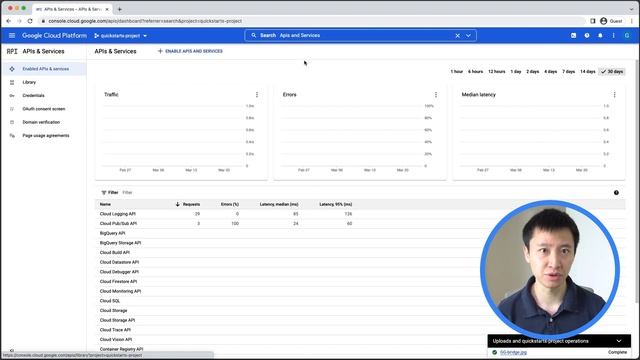The height and width of the screenshot is (360, 640).
Task: Set time range to 6 hours
Action: tap(476, 71)
